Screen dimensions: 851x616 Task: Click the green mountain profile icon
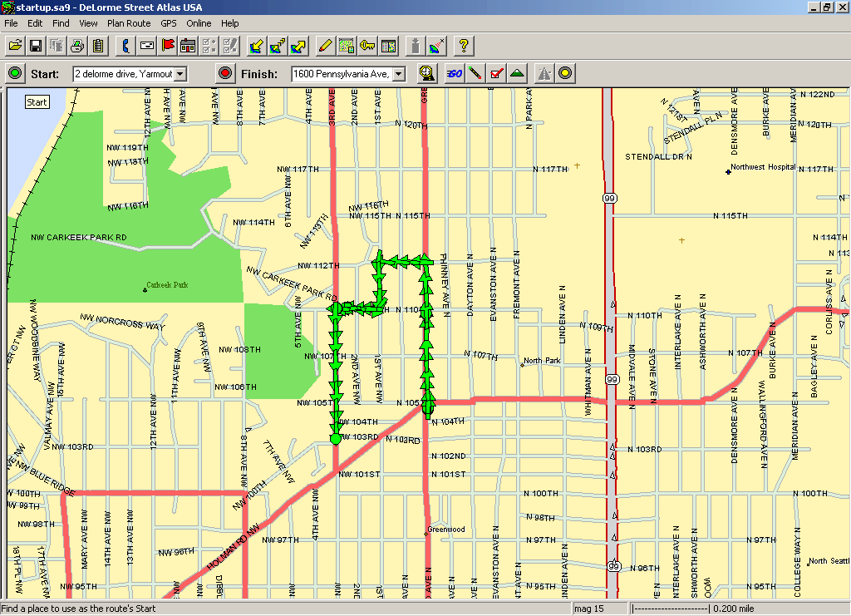click(x=517, y=73)
